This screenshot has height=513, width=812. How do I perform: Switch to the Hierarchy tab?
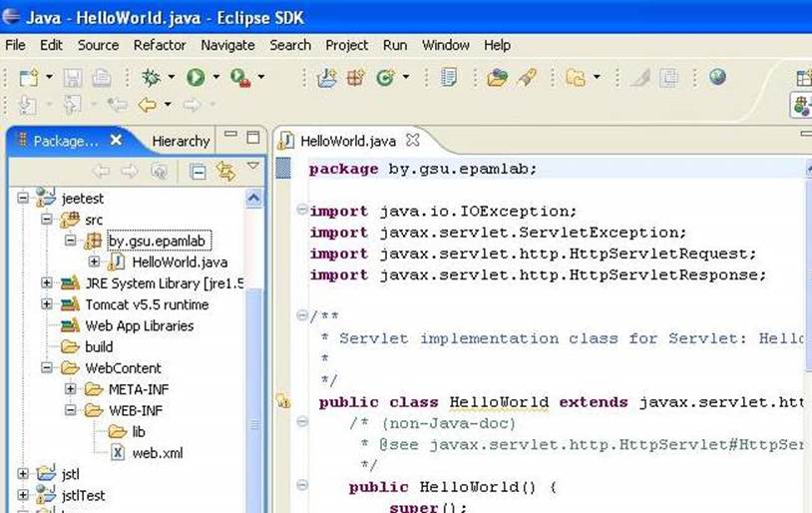(x=181, y=141)
